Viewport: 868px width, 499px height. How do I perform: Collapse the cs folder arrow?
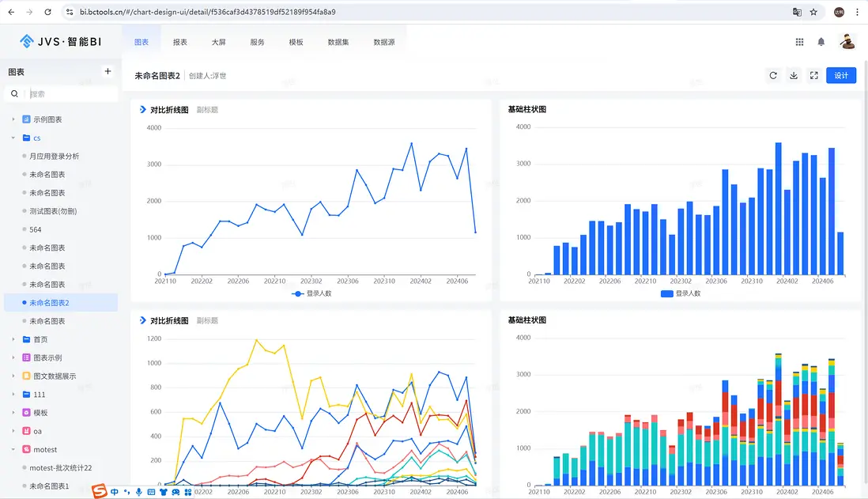coord(13,138)
